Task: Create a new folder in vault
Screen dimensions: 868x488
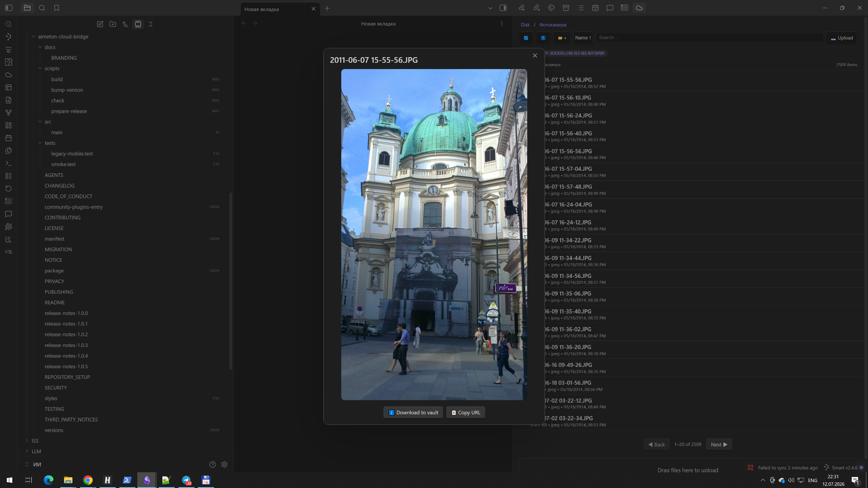Action: [x=113, y=24]
